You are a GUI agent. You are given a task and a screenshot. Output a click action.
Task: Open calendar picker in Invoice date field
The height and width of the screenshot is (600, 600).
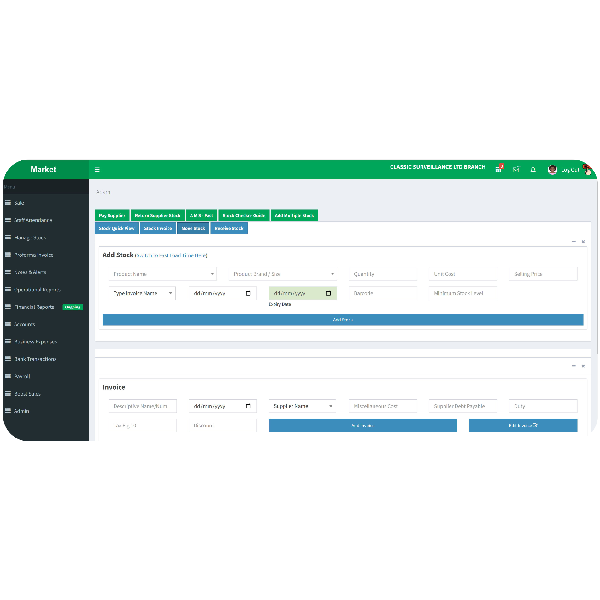pyautogui.click(x=248, y=406)
